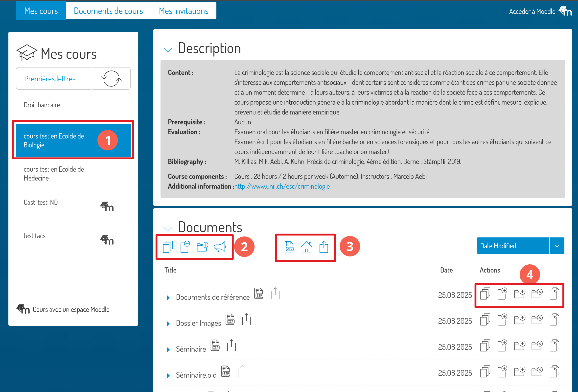Download all documents as ZIP from toolbar
Screen dimensions: 578x392
289,247
